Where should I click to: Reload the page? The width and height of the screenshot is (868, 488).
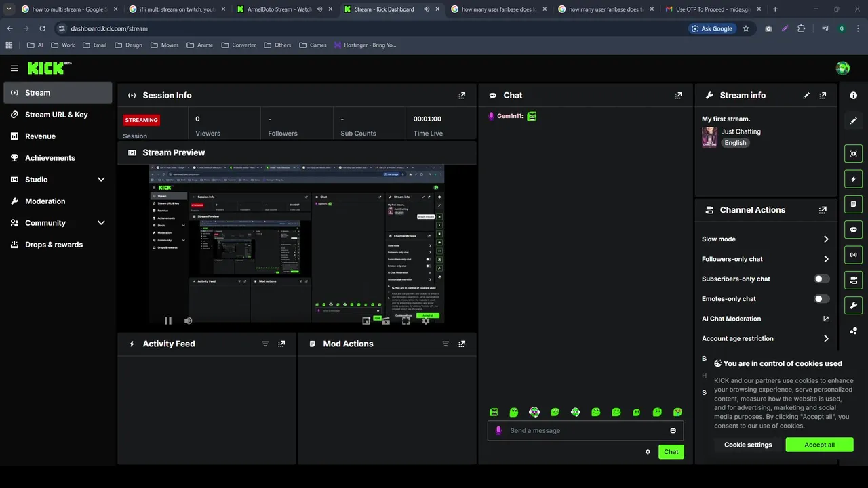click(42, 28)
